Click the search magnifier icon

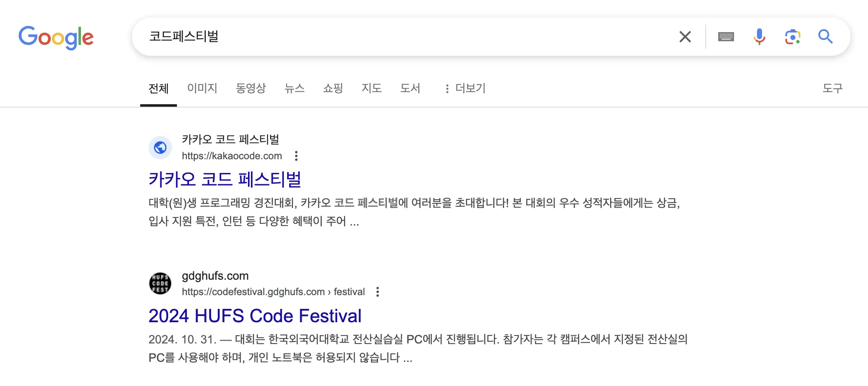tap(825, 37)
